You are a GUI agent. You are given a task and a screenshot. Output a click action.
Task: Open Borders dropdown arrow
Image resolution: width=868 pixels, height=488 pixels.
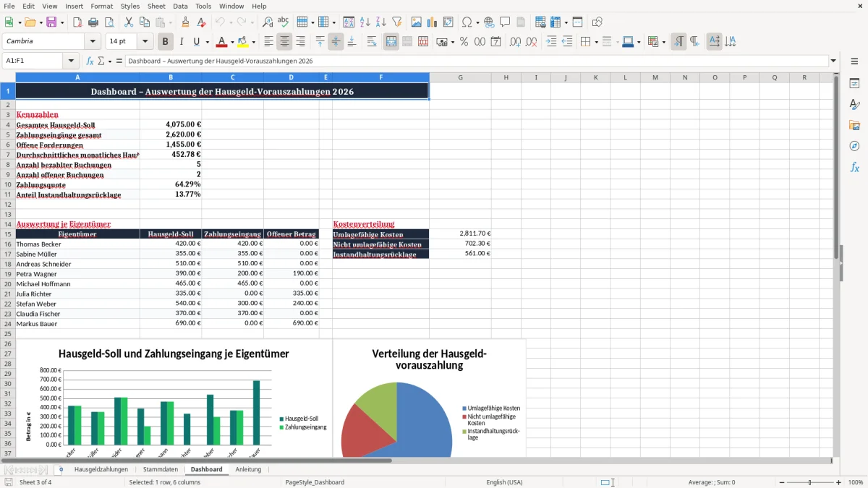[x=596, y=42]
